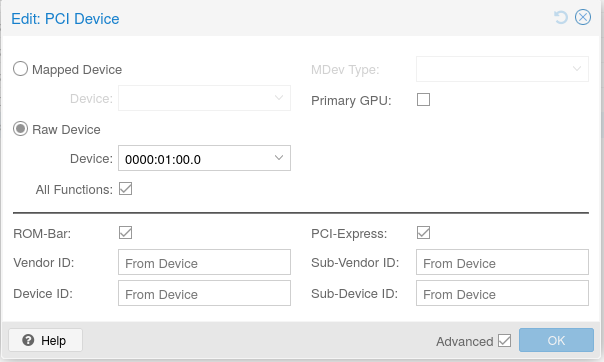
Task: Click the 'All Functions:' label
Action: [x=74, y=189]
